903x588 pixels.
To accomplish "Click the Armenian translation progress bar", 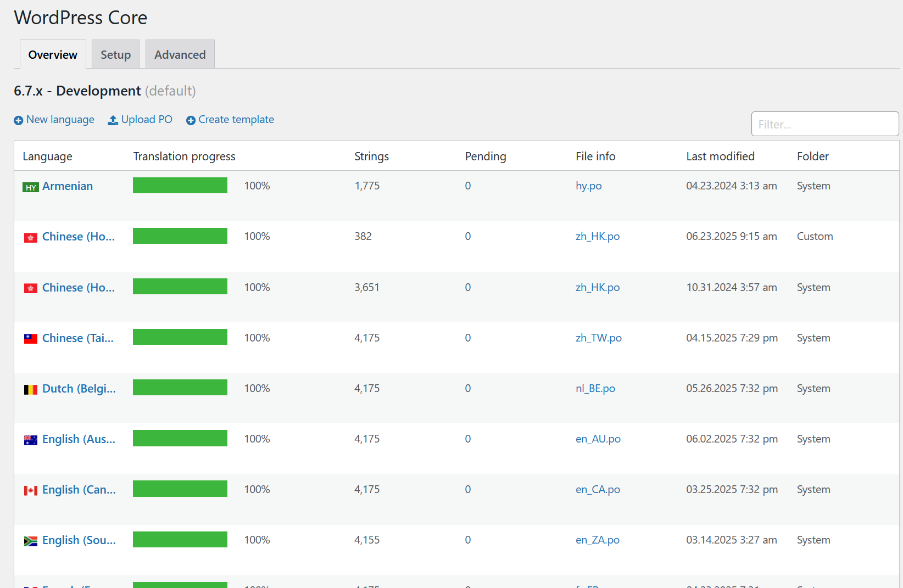I will [x=180, y=186].
